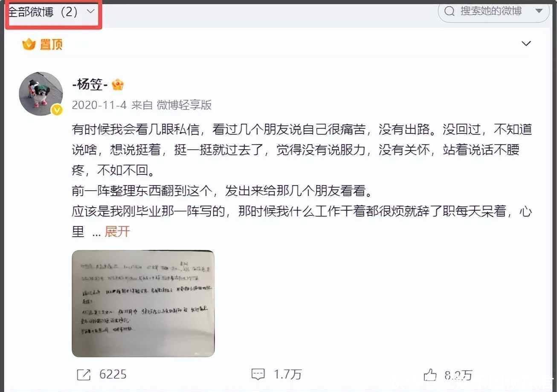Click the repost share icon
Viewport: 557px width, 392px height.
tap(84, 375)
